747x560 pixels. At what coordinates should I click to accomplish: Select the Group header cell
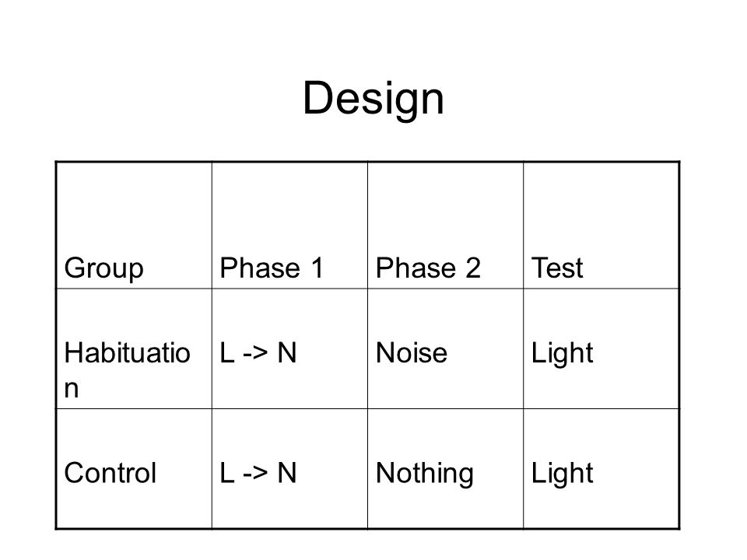tap(134, 226)
